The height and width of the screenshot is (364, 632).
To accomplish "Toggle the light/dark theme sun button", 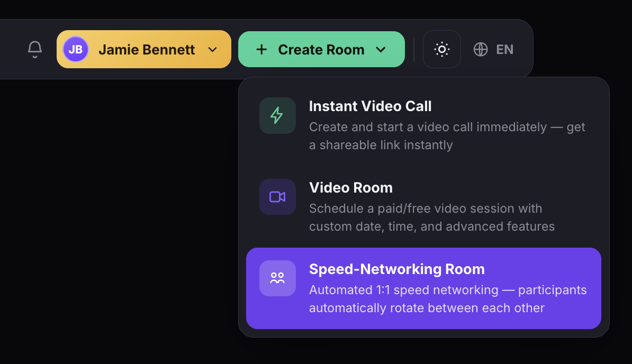I will (x=442, y=49).
